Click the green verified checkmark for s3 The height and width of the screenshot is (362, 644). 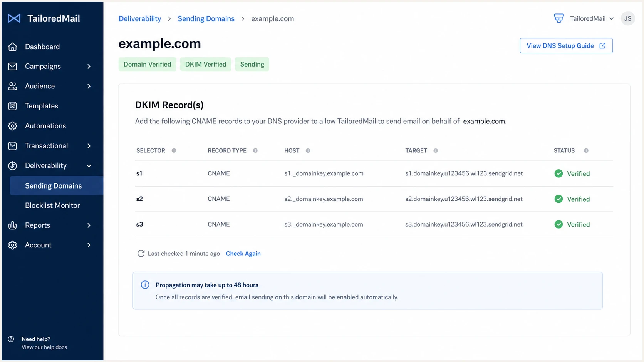pyautogui.click(x=558, y=224)
